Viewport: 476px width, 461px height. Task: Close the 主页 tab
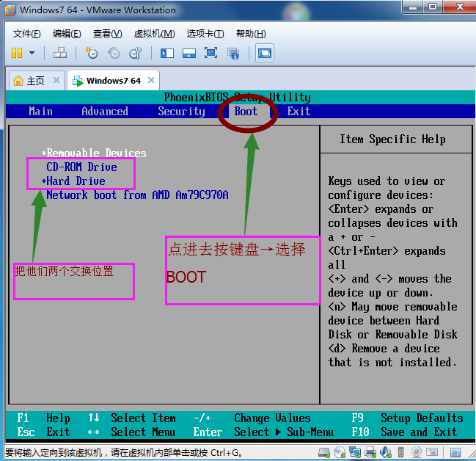pos(56,80)
